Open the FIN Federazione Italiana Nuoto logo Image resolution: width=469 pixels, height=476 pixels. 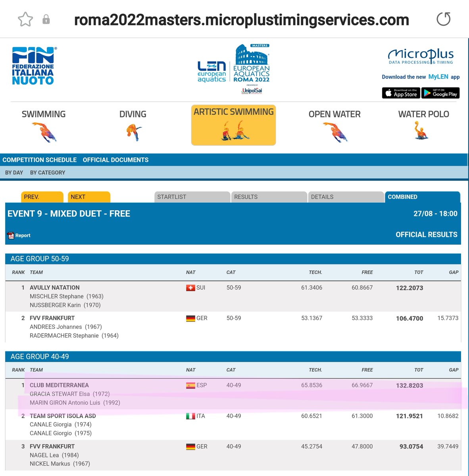[x=34, y=66]
